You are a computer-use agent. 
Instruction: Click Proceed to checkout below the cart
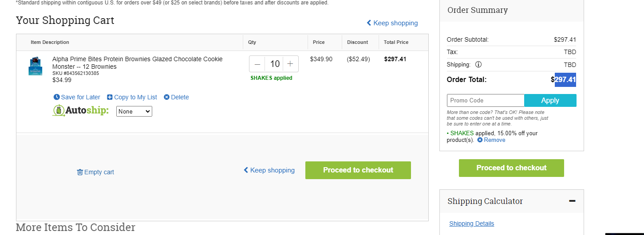coord(358,170)
